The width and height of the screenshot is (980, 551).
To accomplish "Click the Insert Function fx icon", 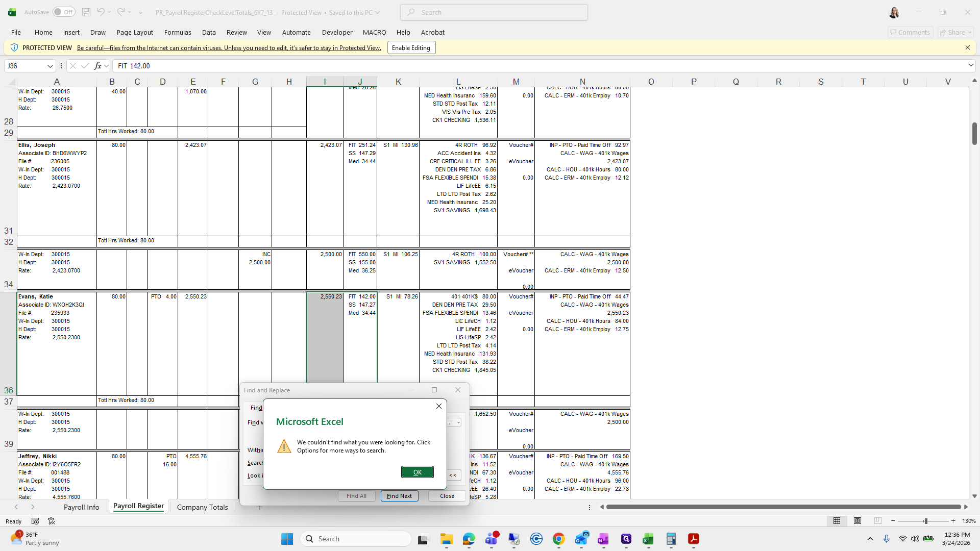I will tap(97, 66).
